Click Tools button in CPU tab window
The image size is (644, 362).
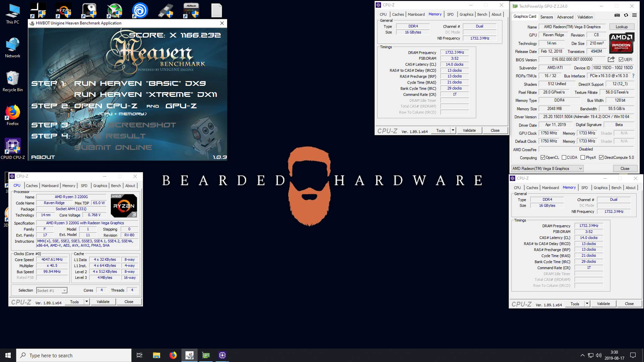[x=74, y=302]
